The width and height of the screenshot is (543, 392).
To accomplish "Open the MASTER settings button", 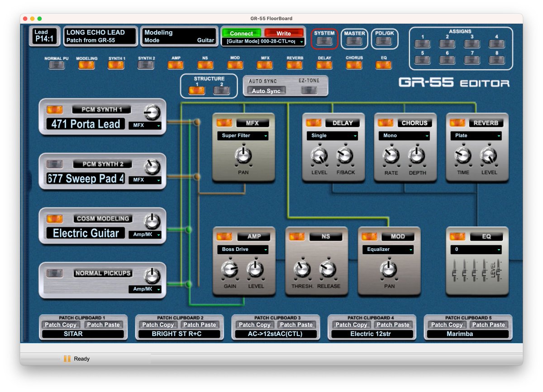I will pyautogui.click(x=354, y=41).
